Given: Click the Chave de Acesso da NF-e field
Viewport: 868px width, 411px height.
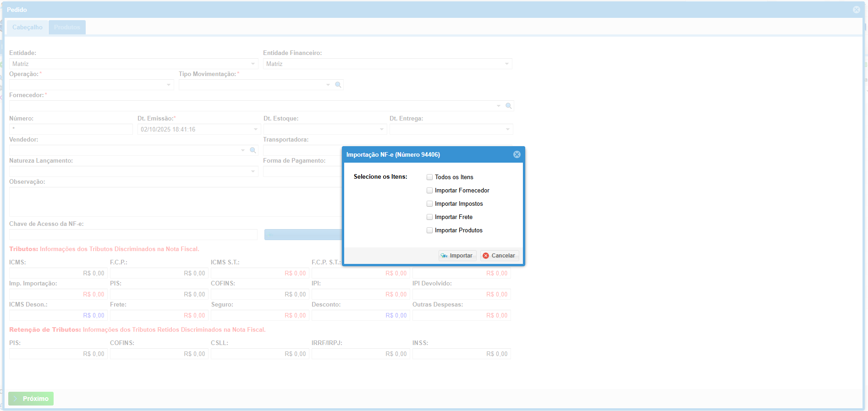Looking at the screenshot, I should (x=133, y=235).
